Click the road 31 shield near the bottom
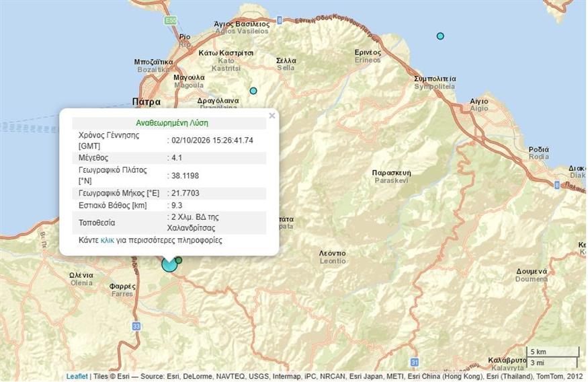This screenshot has height=382, width=588. (x=414, y=362)
